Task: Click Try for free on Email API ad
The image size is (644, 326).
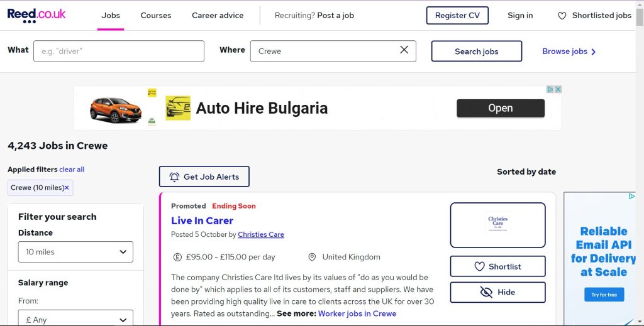Action: coord(604,295)
